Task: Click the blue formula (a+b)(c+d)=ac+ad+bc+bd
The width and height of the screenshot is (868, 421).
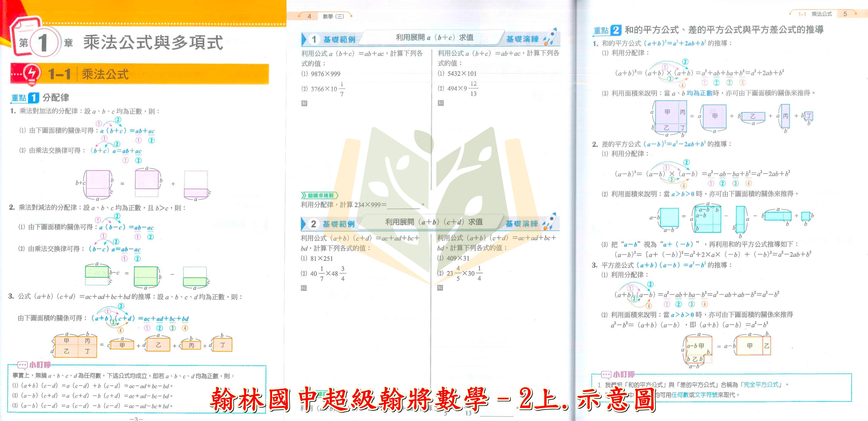Action: tap(140, 318)
